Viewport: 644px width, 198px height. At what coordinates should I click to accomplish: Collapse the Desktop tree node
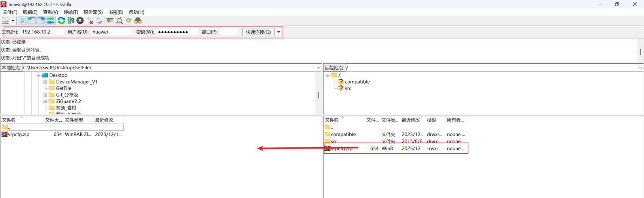point(38,75)
